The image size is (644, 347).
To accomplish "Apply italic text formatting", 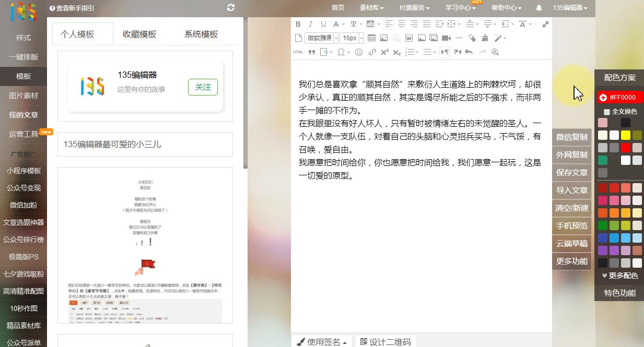I will tap(310, 24).
